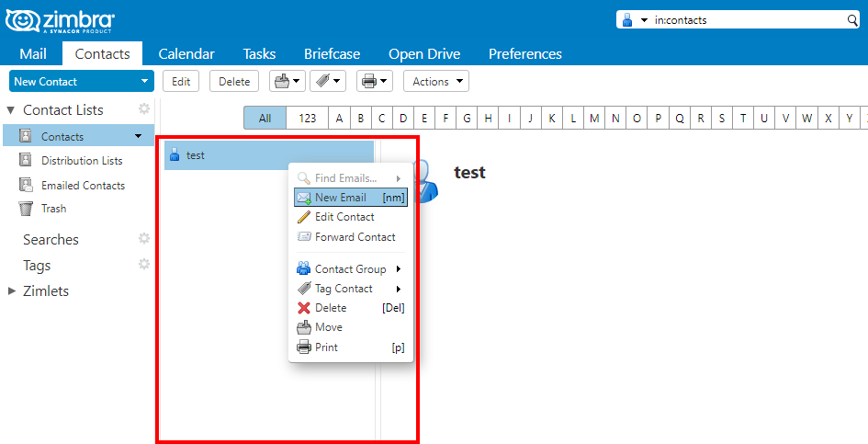This screenshot has height=444, width=868.
Task: Click the Edit toolbar button
Action: (181, 82)
